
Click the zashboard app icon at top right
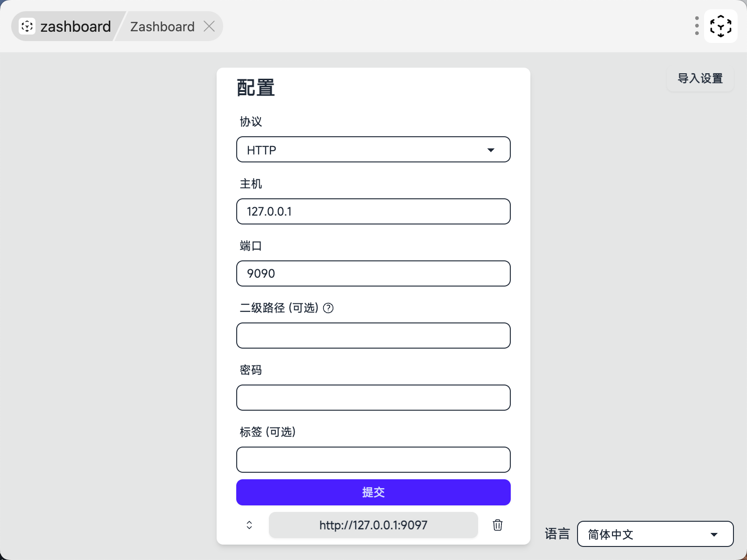720,26
